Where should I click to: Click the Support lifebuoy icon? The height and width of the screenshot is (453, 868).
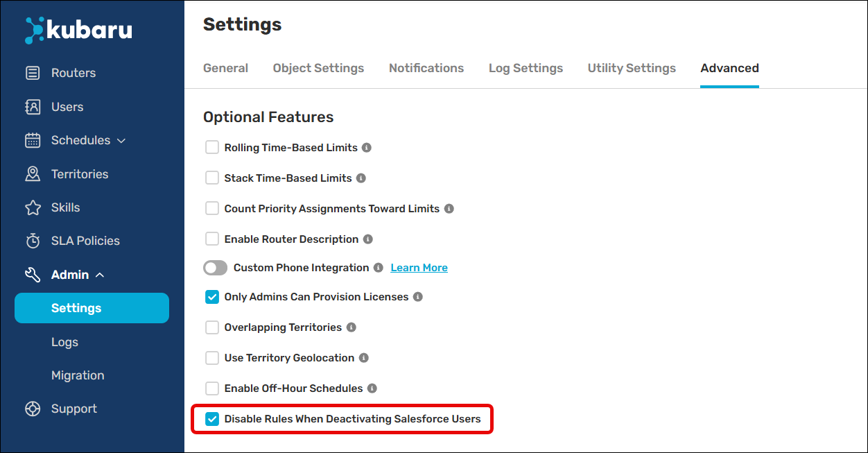pos(33,409)
